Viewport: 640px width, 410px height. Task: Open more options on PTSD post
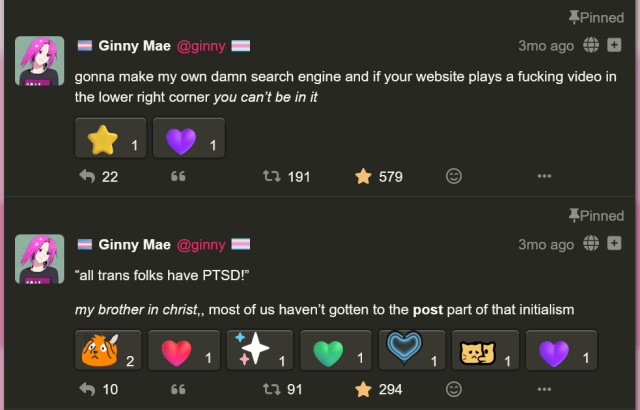click(544, 388)
